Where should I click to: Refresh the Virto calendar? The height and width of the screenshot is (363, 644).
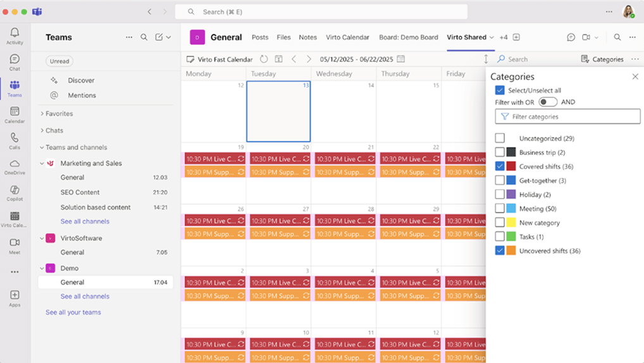point(264,59)
